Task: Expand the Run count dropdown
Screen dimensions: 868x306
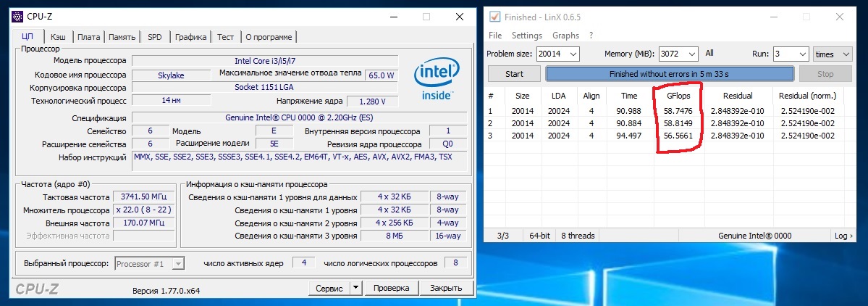Action: click(x=804, y=54)
